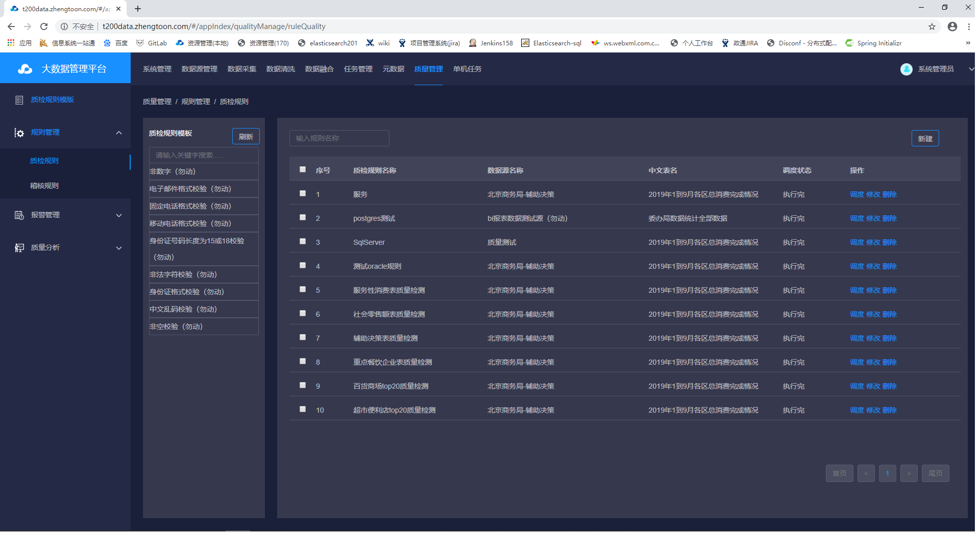Check the box for 测试oracle规则 row
Screen dimensions: 980x533
[x=303, y=266]
